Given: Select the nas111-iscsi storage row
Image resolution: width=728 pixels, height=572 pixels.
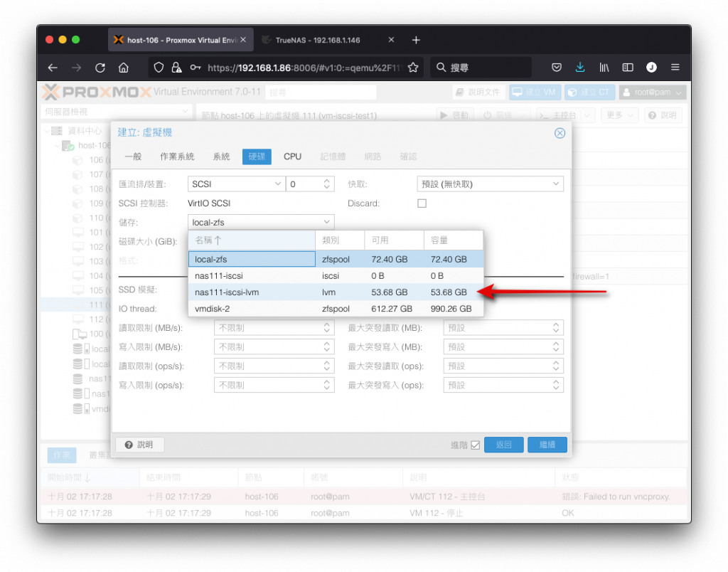Looking at the screenshot, I should (336, 276).
